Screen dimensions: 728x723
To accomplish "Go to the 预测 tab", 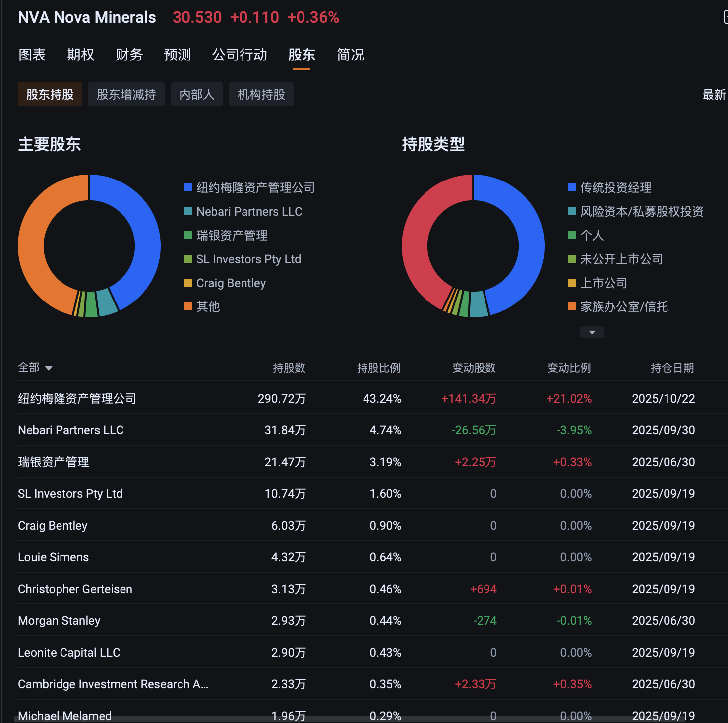I will [178, 55].
